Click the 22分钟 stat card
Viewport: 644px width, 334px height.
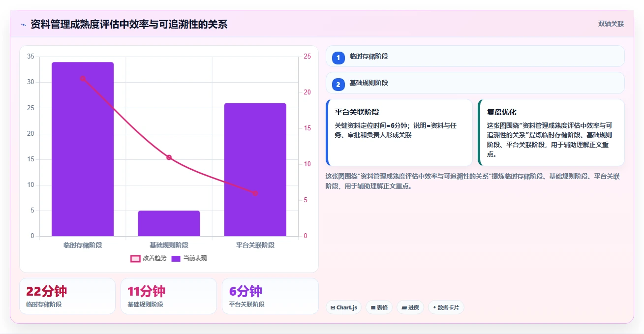[67, 296]
